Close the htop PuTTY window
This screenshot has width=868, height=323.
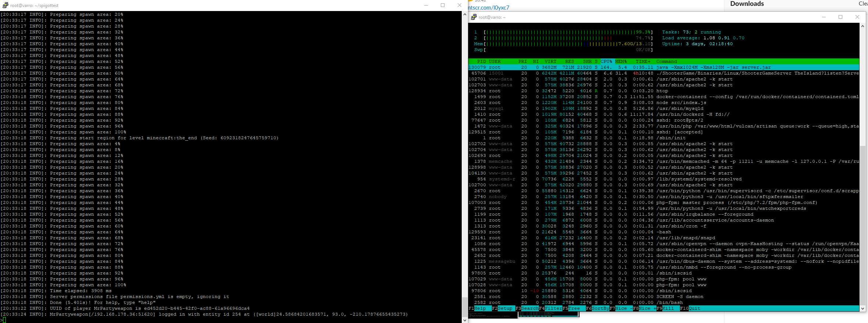pyautogui.click(x=857, y=17)
